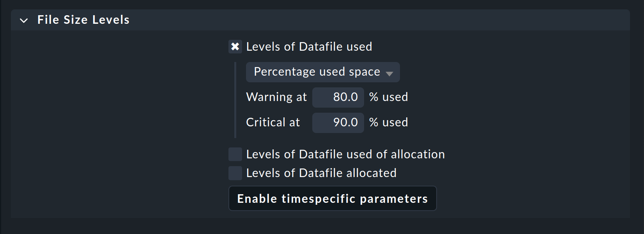
Task: Enable Levels of Datafile used of allocation
Action: tap(235, 154)
